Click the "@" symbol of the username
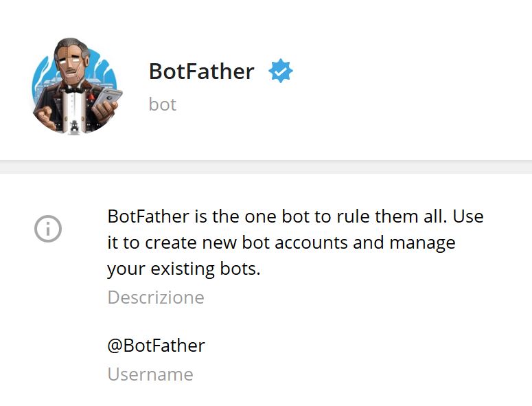 [115, 346]
